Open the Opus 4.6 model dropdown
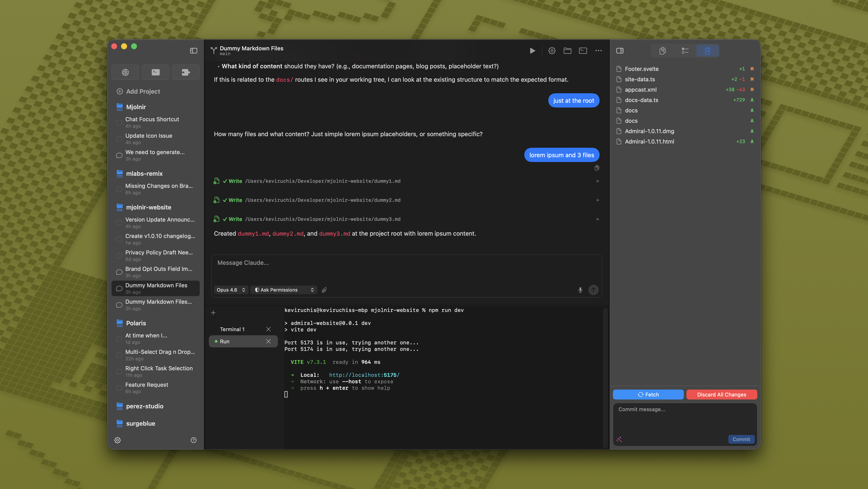 click(231, 290)
